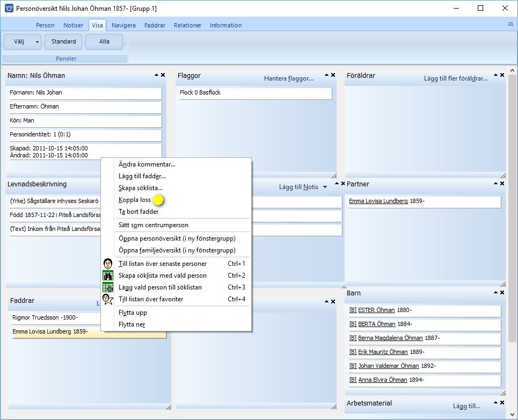Close the Arbetsmaterial panel
Image resolution: width=518 pixels, height=420 pixels.
point(502,402)
